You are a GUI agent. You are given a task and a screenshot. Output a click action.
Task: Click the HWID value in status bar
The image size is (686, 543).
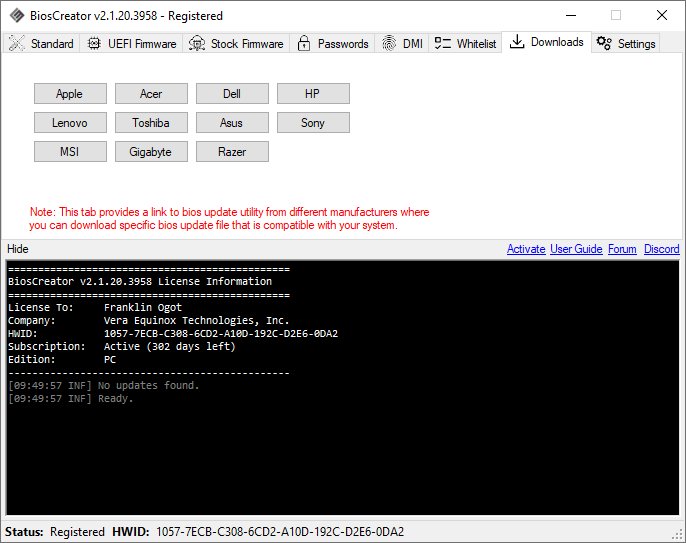pos(280,532)
